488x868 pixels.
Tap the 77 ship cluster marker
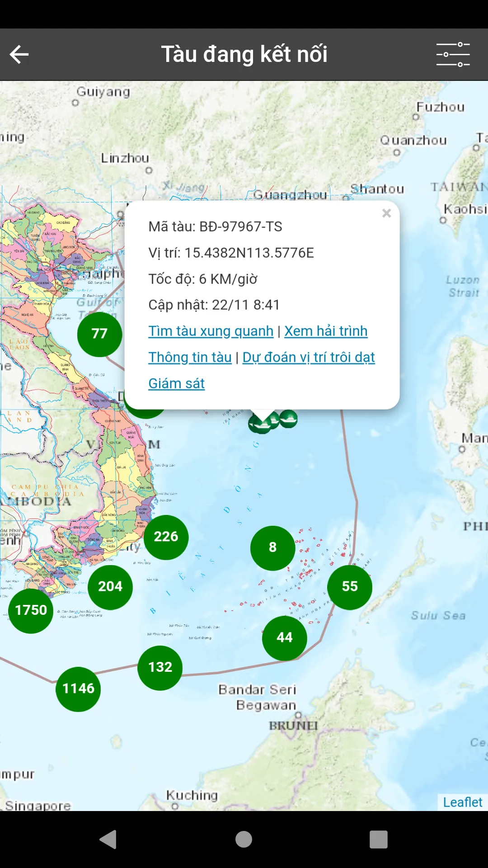click(99, 334)
